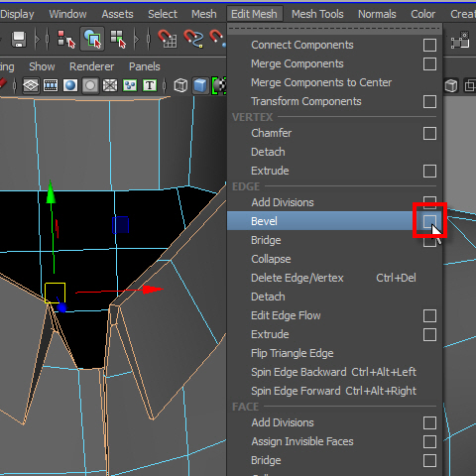The height and width of the screenshot is (476, 476).
Task: Open the Edge Add Divisions option box
Action: point(429,201)
